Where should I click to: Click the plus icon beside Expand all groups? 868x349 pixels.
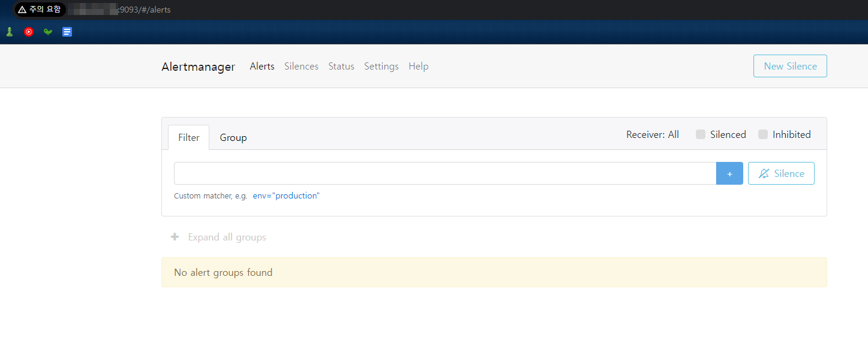click(175, 237)
